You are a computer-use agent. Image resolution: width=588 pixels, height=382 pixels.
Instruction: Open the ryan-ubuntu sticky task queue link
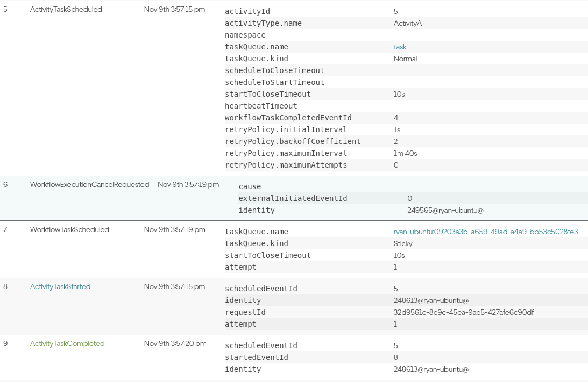486,232
